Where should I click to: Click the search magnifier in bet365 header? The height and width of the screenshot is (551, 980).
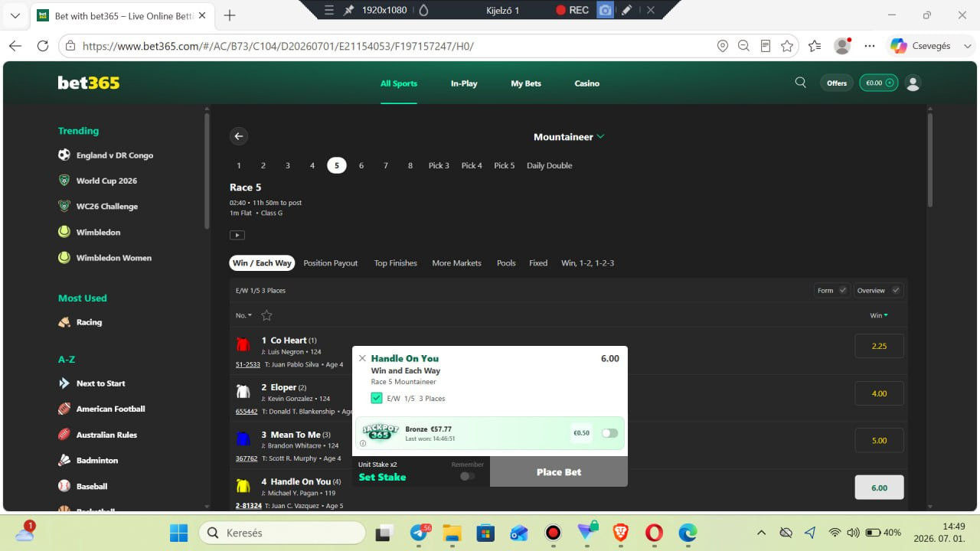click(x=801, y=83)
